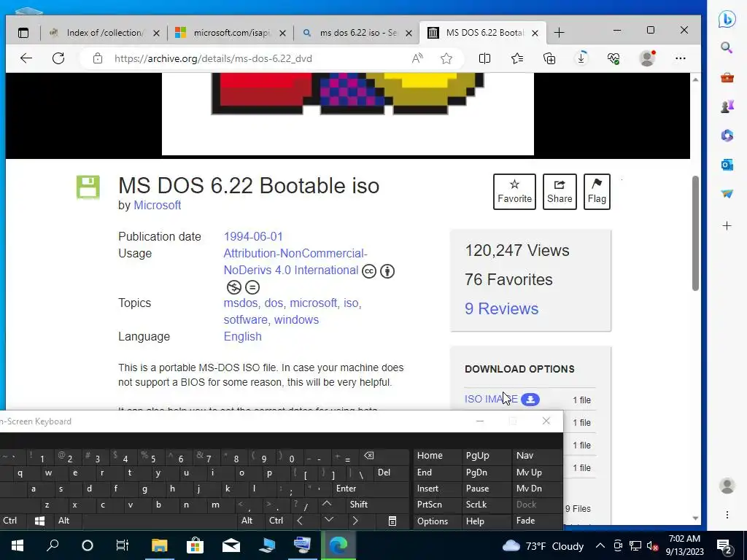Open Downloads icon in toolbar
747x560 pixels.
click(x=581, y=58)
